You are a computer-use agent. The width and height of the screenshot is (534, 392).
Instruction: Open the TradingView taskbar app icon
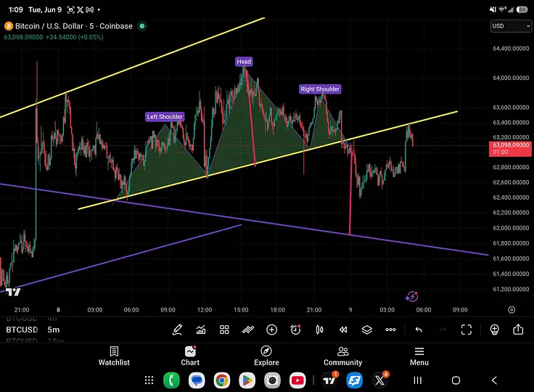pos(329,380)
